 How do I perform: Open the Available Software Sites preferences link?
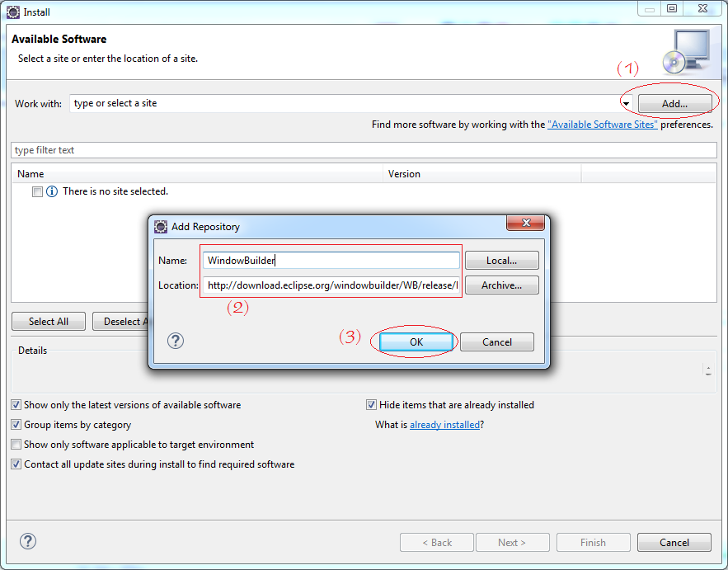click(x=602, y=125)
